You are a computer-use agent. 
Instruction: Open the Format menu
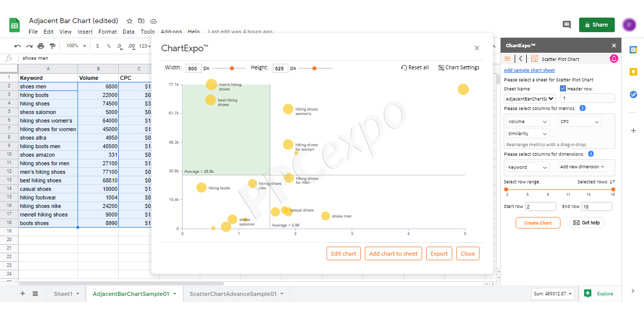(108, 32)
